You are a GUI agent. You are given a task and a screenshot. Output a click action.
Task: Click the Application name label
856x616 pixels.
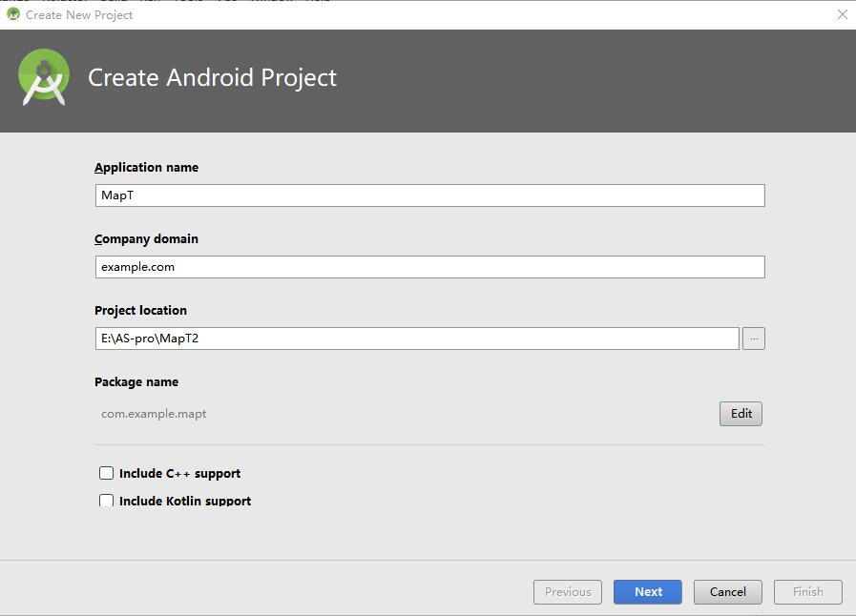(x=146, y=167)
